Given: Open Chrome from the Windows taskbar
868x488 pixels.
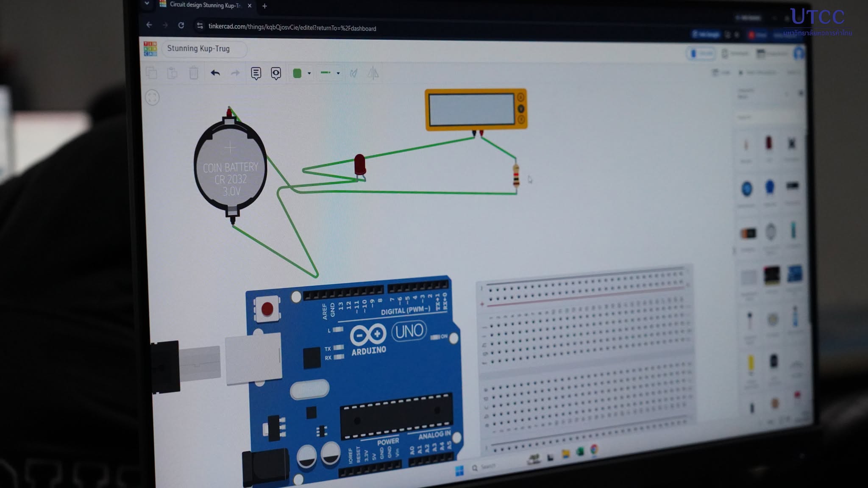Looking at the screenshot, I should coord(595,449).
